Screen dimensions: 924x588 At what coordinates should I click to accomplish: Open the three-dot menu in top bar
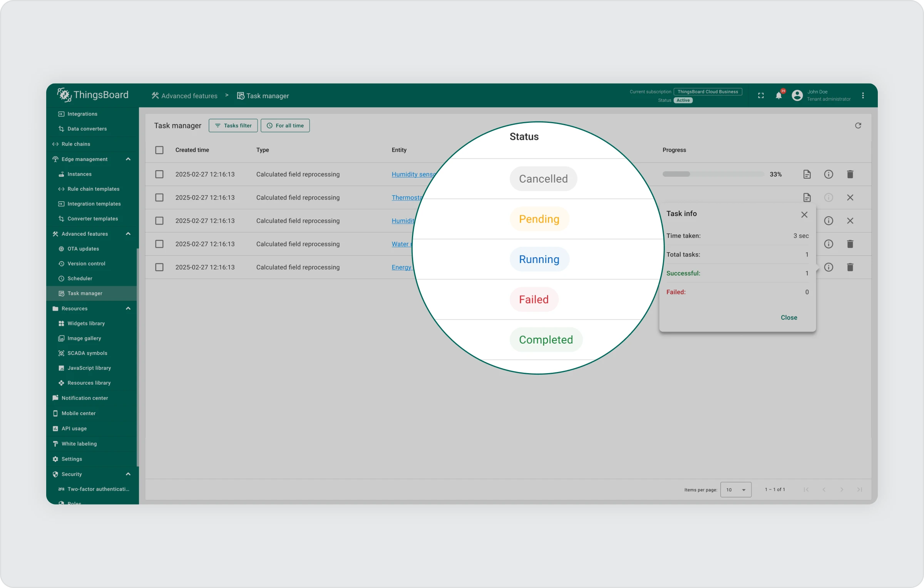pyautogui.click(x=863, y=95)
